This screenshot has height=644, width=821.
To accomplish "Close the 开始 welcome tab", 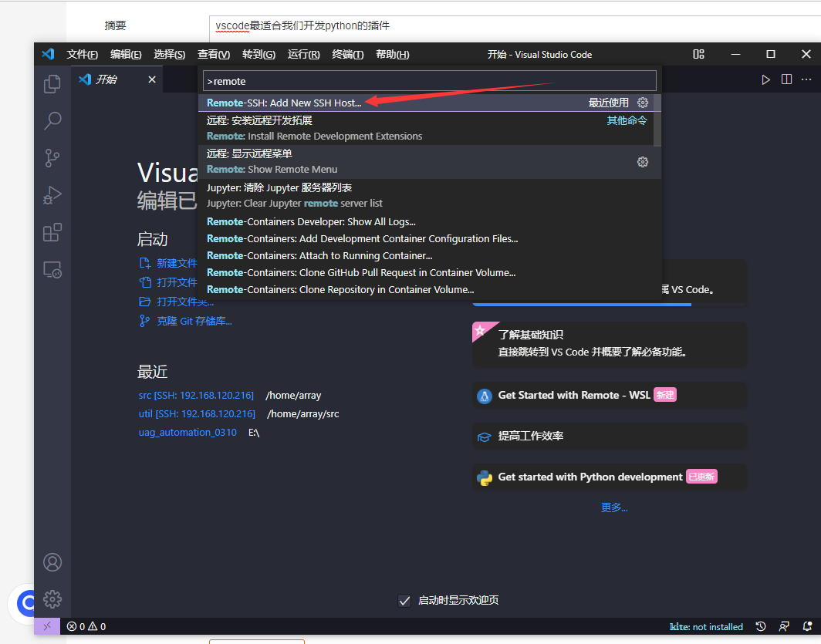I will (x=152, y=79).
